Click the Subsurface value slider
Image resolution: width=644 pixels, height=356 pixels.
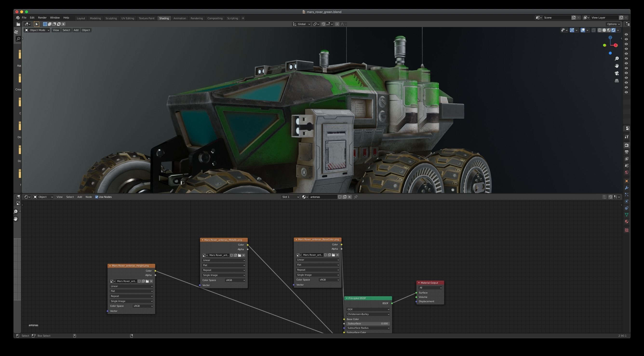[368, 323]
